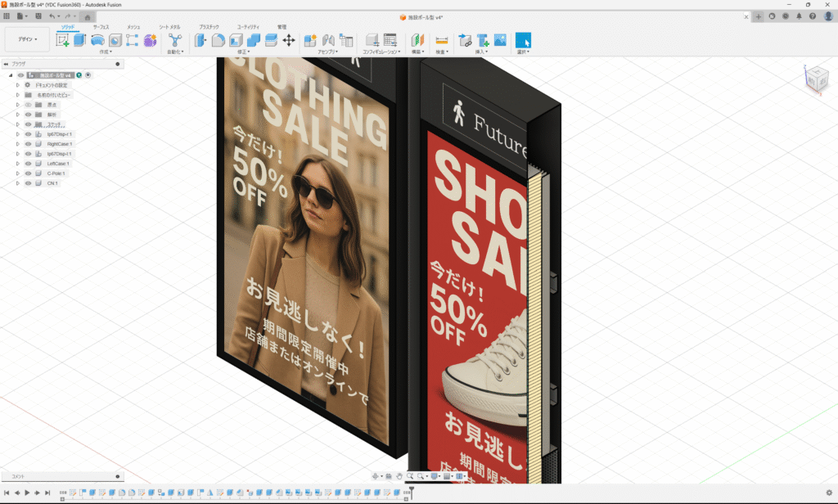The width and height of the screenshot is (838, 504).
Task: Click the Automate tool icon
Action: [174, 40]
